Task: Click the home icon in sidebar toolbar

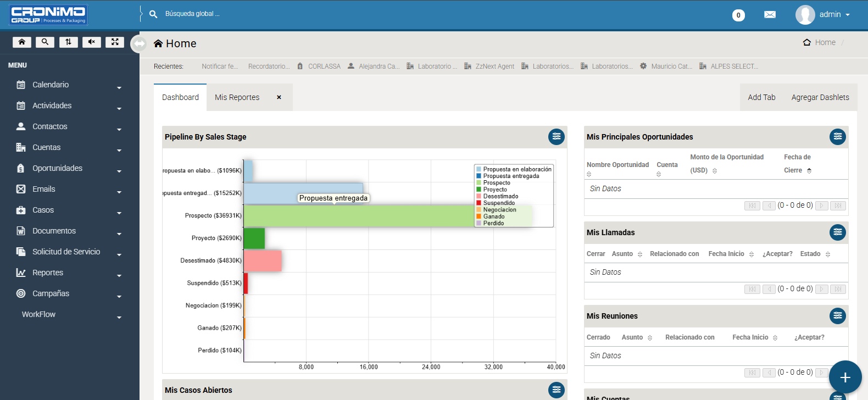Action: [x=21, y=42]
